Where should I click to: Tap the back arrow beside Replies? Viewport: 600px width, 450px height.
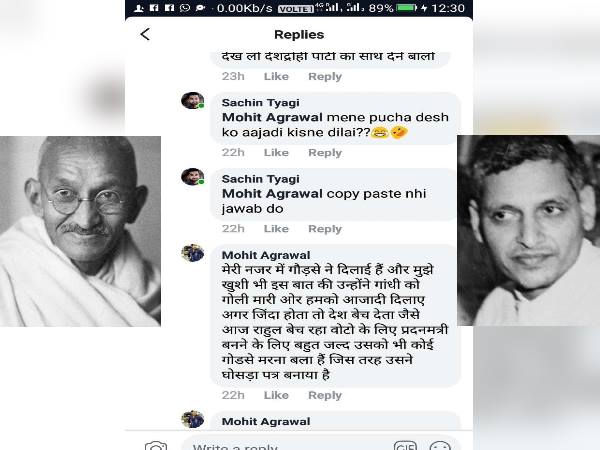(x=145, y=34)
